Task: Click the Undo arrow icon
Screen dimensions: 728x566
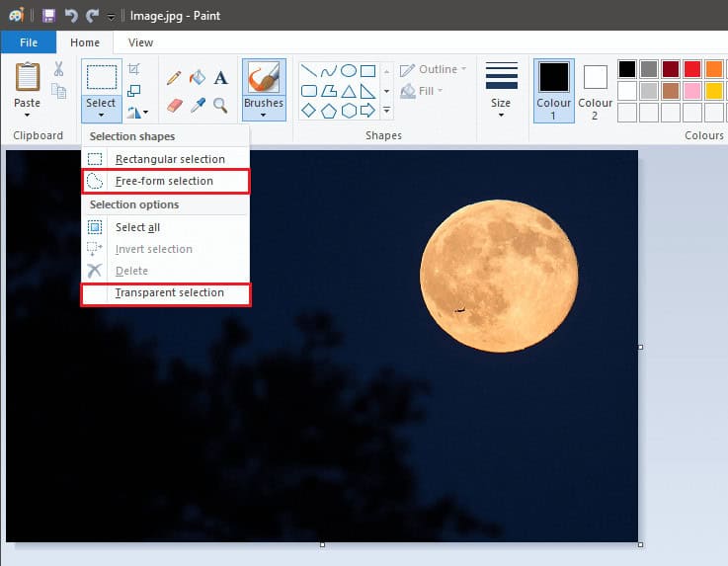Action: [x=71, y=16]
